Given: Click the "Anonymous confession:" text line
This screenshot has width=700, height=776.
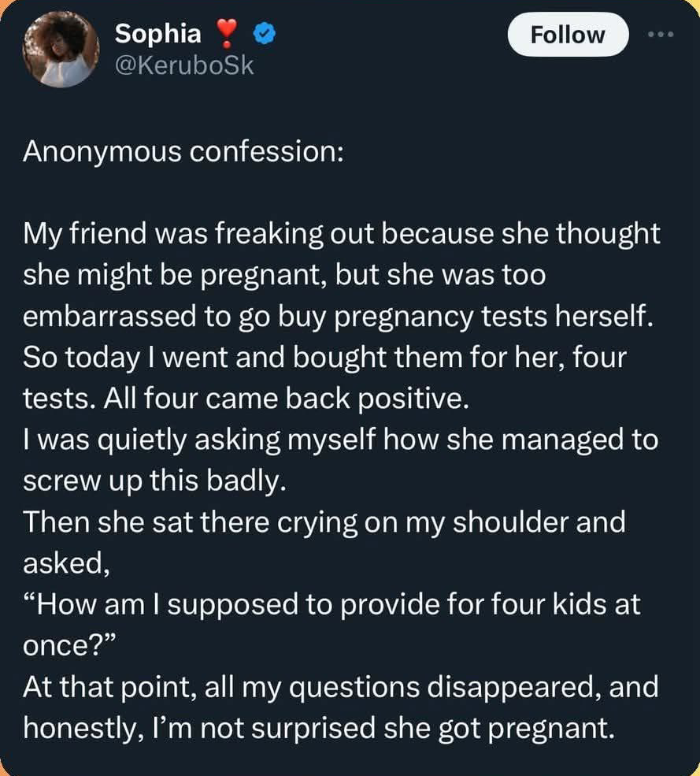Looking at the screenshot, I should point(183,151).
